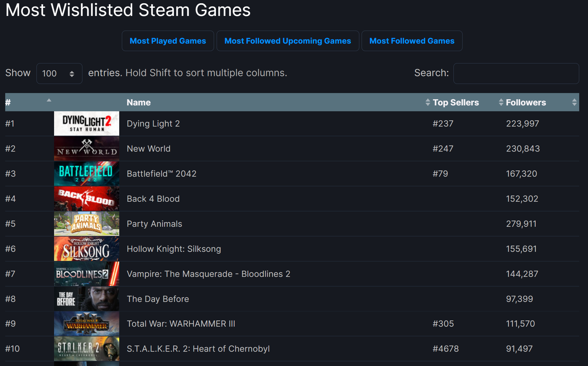588x366 pixels.
Task: Open Bloodlines 2 game thumbnail
Action: [87, 274]
